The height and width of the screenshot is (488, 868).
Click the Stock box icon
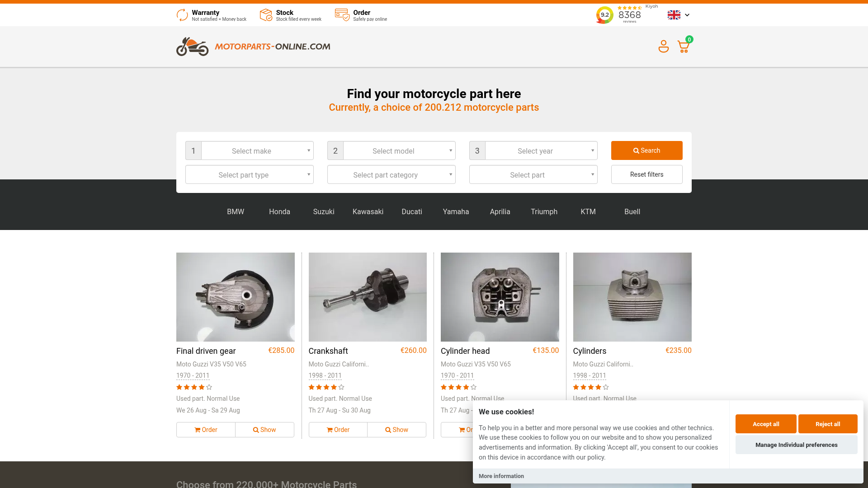click(x=266, y=15)
